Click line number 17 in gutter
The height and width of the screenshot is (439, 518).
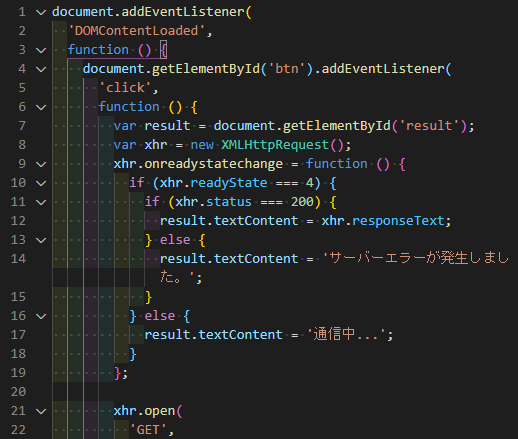[x=18, y=335]
